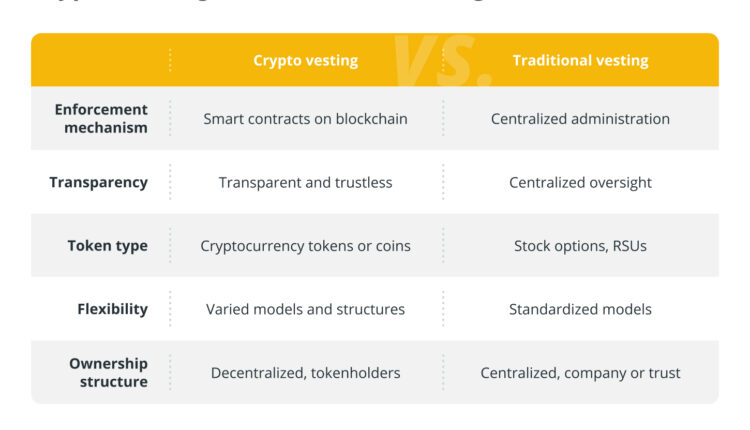
Task: Click the "VS." watermark in the header
Action: tap(442, 60)
